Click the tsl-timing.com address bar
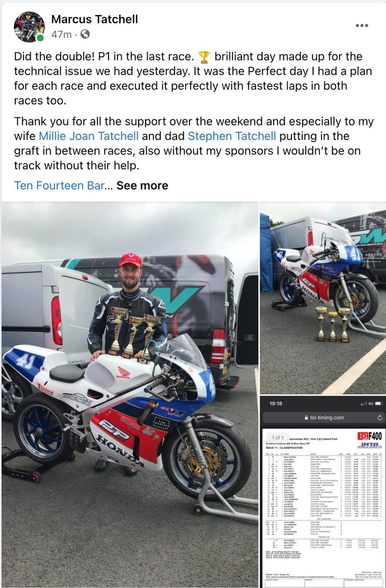This screenshot has height=588, width=386. click(x=323, y=418)
